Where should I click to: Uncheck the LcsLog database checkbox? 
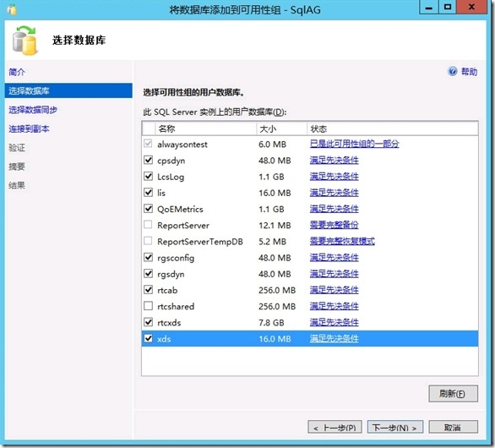(x=148, y=176)
